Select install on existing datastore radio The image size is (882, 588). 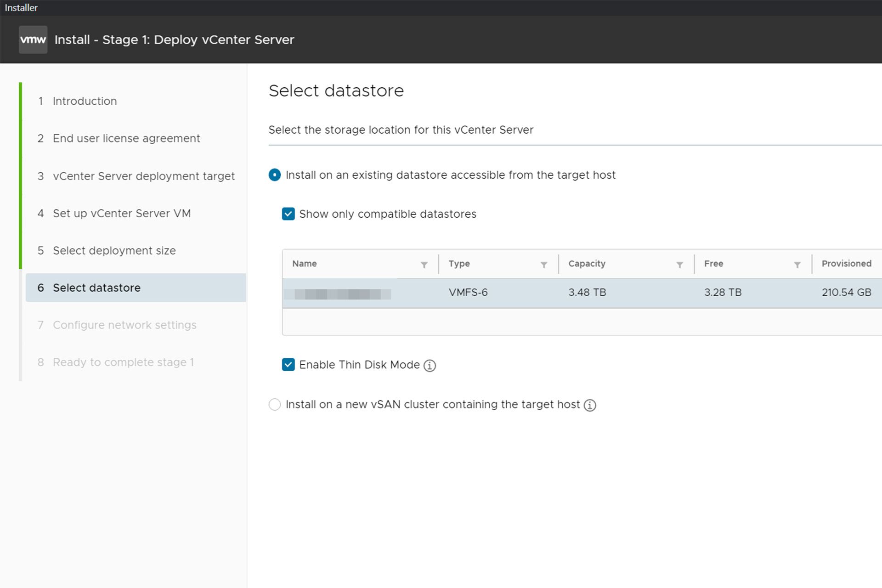pos(275,175)
